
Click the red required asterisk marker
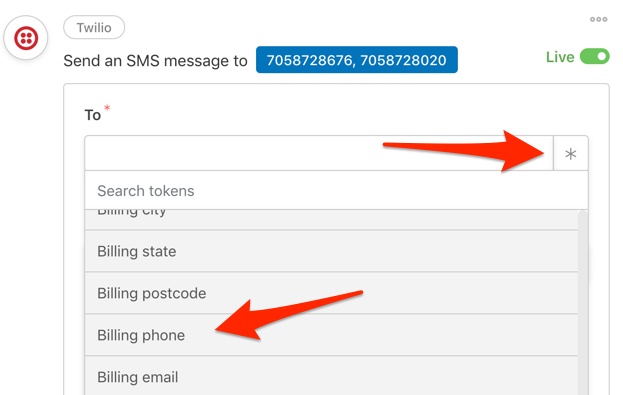(x=107, y=107)
